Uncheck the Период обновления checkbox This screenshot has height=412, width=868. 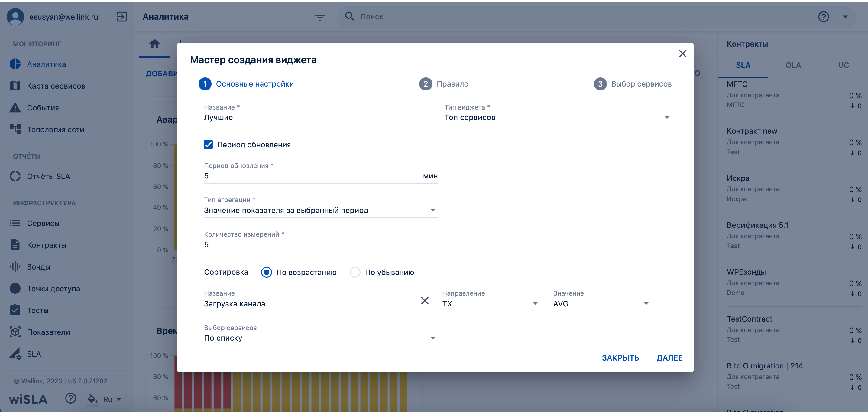point(208,145)
